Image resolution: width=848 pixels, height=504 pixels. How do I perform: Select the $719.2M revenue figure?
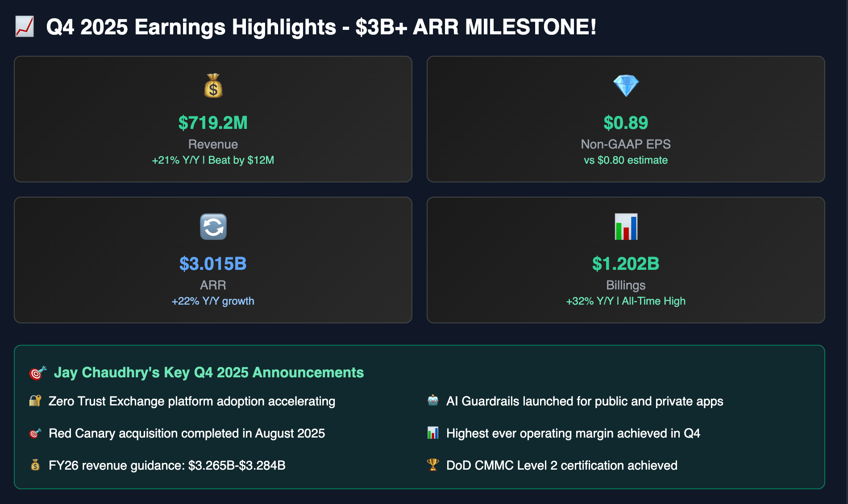point(213,123)
